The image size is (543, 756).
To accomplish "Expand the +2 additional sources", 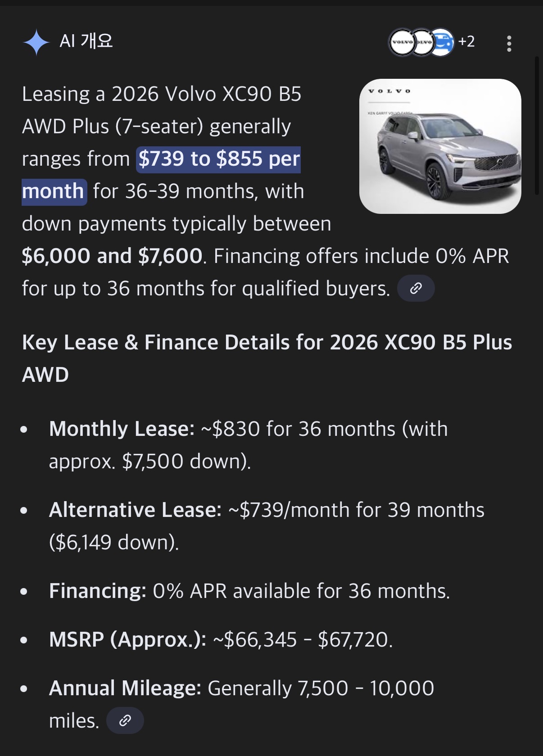I will pyautogui.click(x=466, y=42).
